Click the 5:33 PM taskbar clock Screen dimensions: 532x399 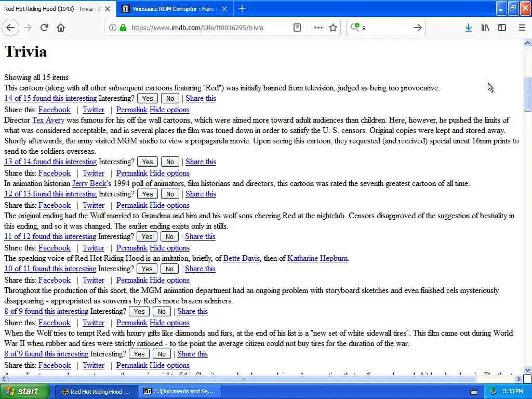tap(513, 392)
